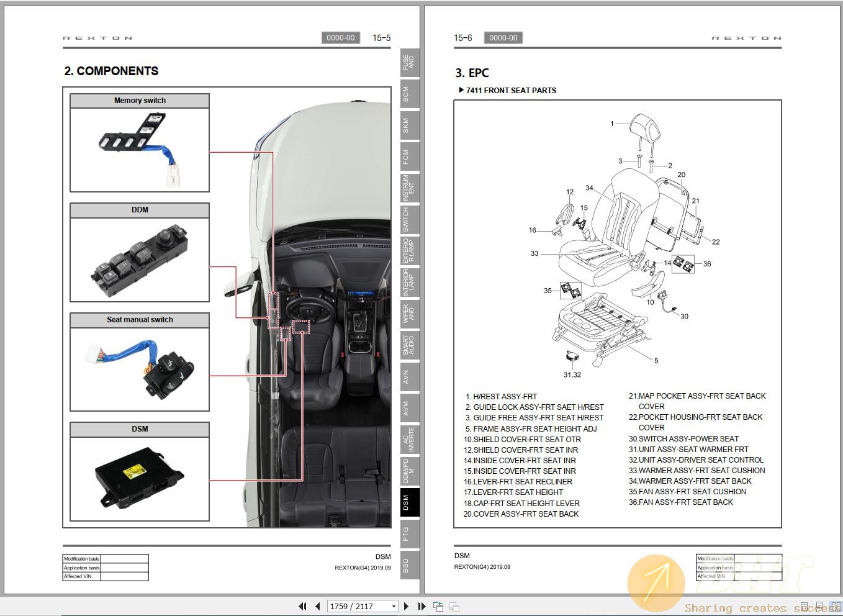Open the EXTERIOR LAMP side tab
Image resolution: width=843 pixels, height=616 pixels.
tap(409, 251)
